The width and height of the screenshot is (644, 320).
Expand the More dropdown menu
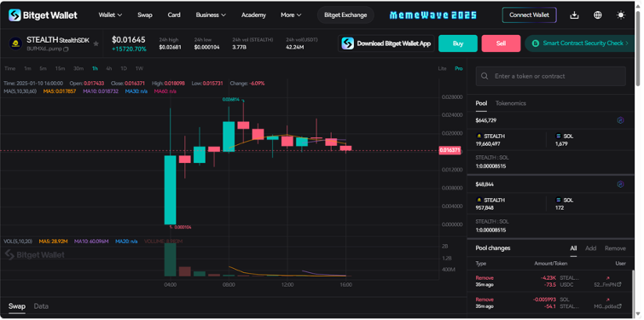(291, 15)
